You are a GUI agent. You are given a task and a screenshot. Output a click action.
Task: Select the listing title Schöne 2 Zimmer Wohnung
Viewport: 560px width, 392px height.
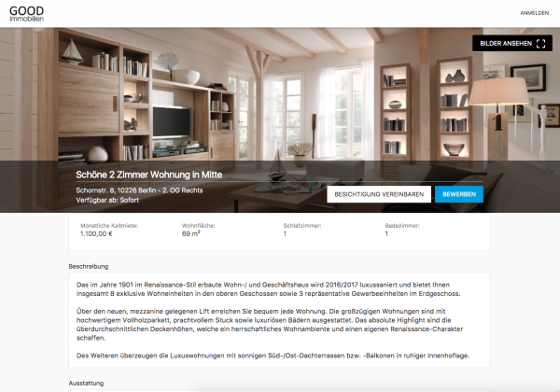point(149,175)
